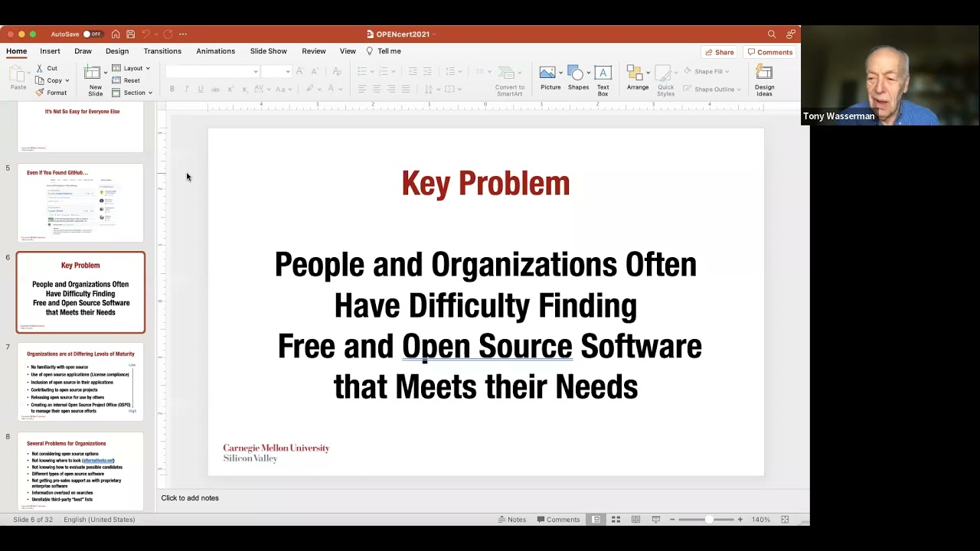This screenshot has height=551, width=980.
Task: Open the Animations tab
Action: click(x=216, y=51)
